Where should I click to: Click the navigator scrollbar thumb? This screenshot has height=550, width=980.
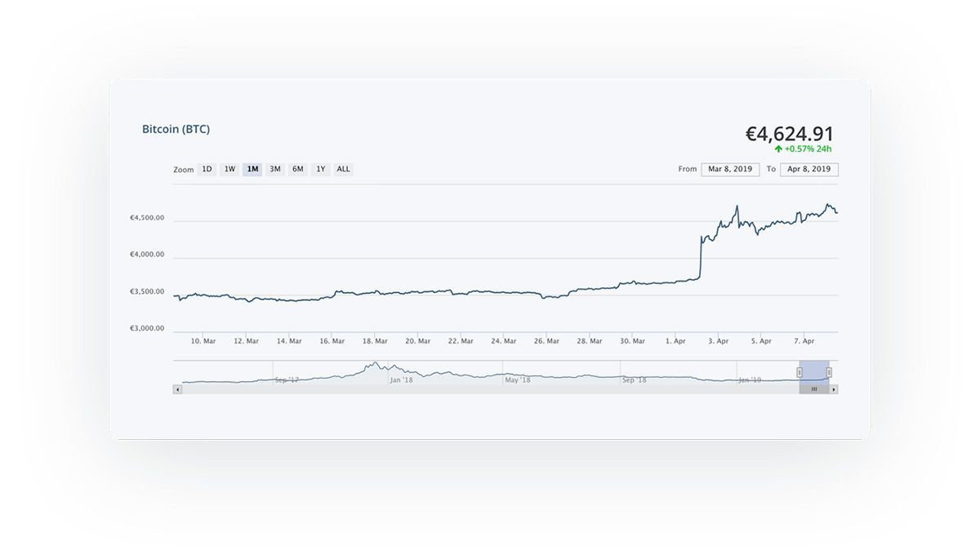pos(813,390)
